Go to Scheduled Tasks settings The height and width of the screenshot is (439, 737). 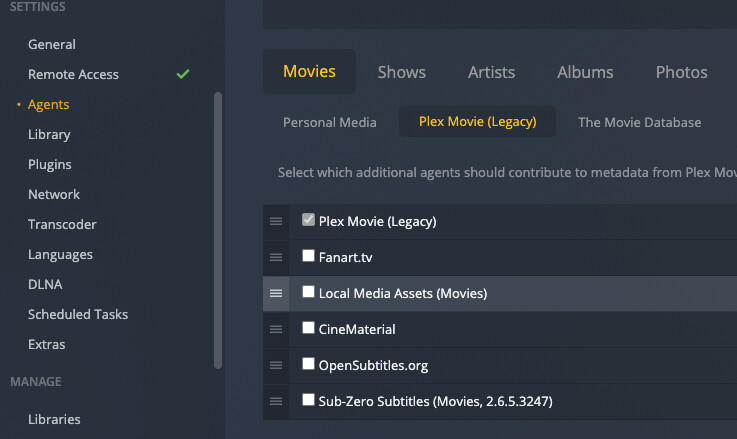(x=77, y=314)
